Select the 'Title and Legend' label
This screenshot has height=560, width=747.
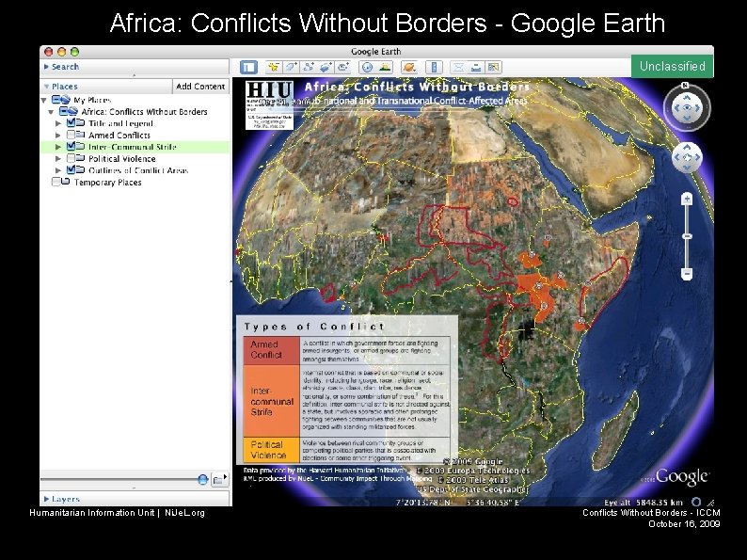coord(120,123)
